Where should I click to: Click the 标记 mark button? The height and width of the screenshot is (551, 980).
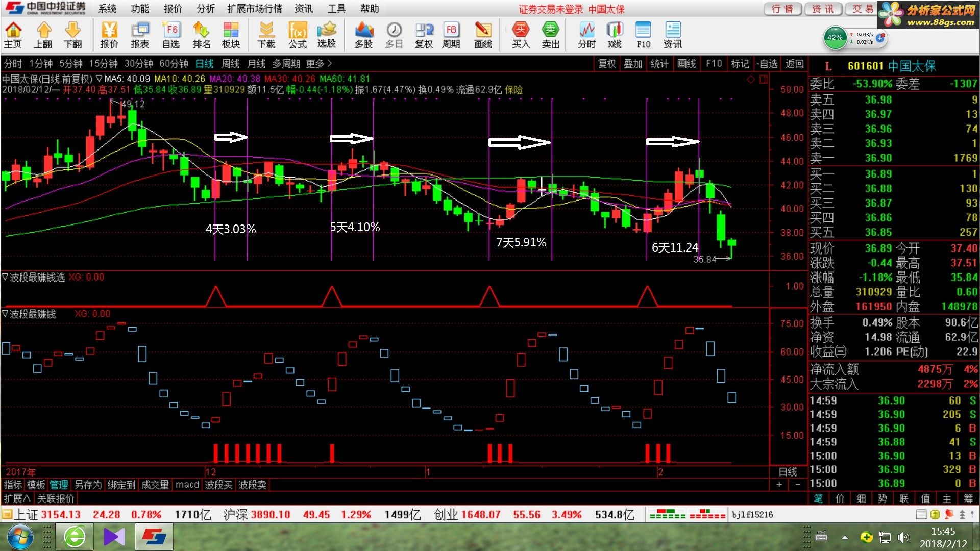[x=740, y=64]
